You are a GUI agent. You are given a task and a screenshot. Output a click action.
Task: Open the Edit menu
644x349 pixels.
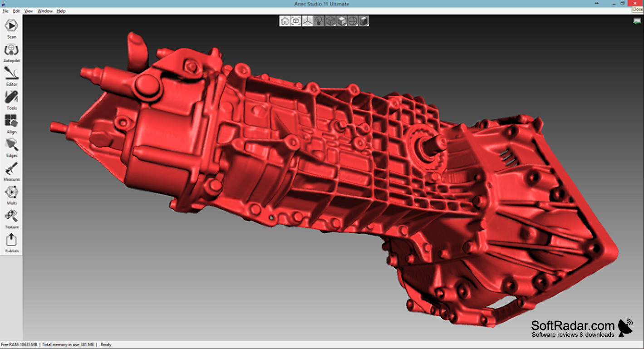tap(16, 11)
